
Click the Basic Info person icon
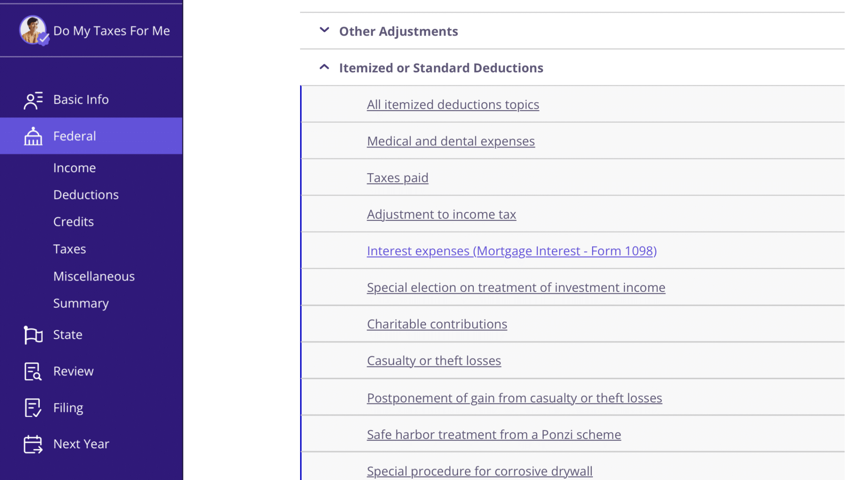click(x=33, y=100)
